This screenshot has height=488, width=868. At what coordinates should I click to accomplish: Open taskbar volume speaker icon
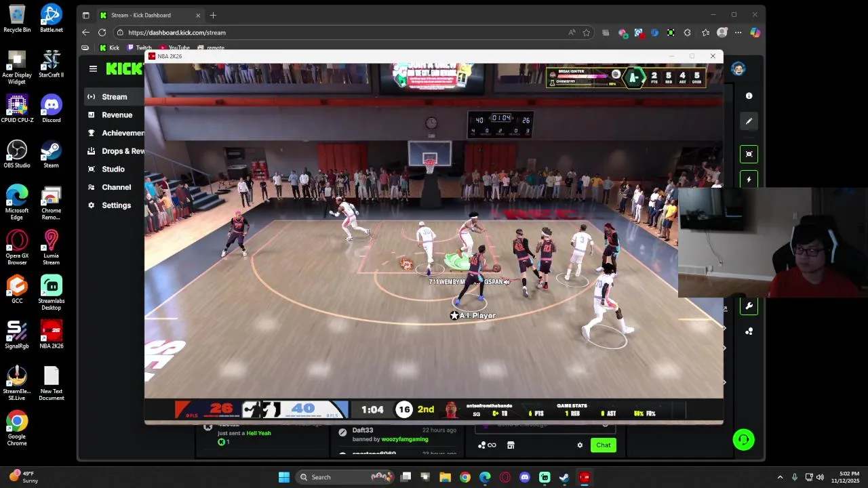820,477
